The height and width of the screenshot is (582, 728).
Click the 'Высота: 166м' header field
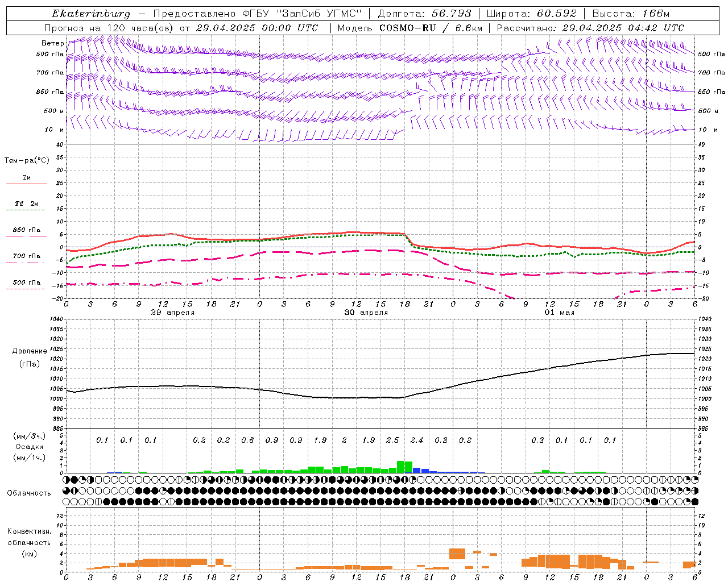(631, 14)
